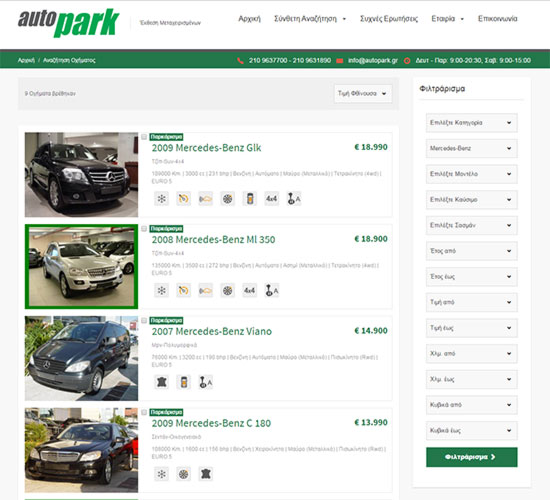Click air conditioning icon on 2009 Glk listing
The image size is (550, 500).
(161, 199)
